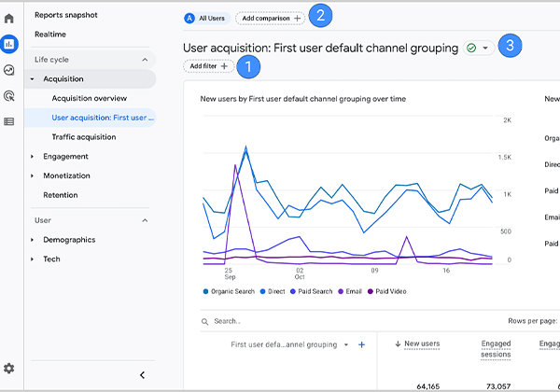The height and width of the screenshot is (392, 560).
Task: Open the green check status dropdown
Action: point(477,47)
